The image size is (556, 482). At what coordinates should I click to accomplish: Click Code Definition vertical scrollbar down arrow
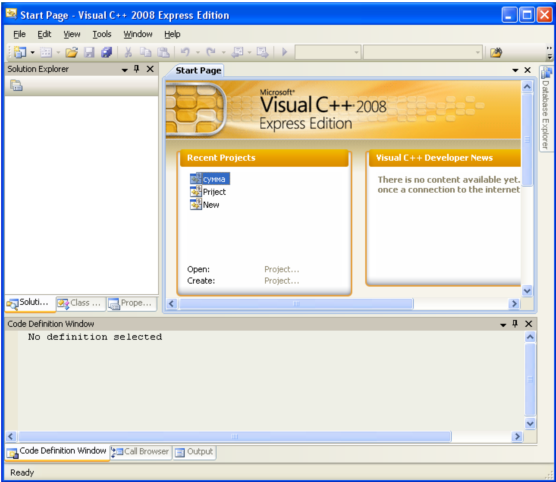point(530,423)
